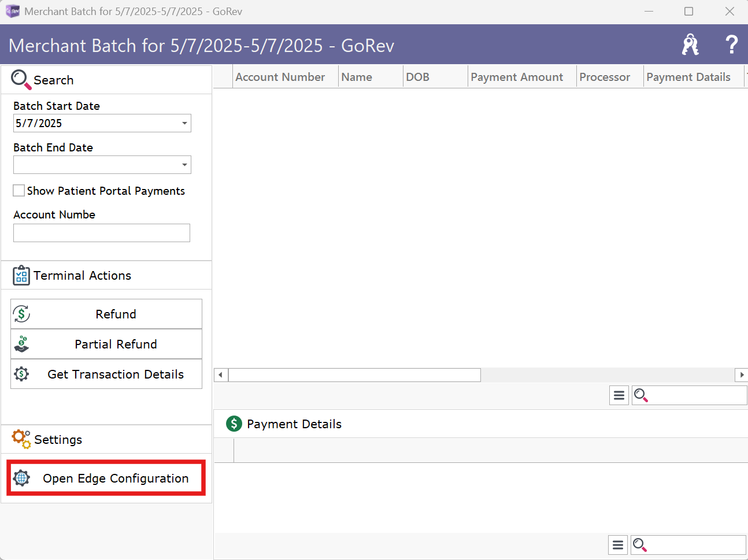Toggle Show Patient Portal Payments checkbox
The height and width of the screenshot is (560, 748).
(19, 191)
